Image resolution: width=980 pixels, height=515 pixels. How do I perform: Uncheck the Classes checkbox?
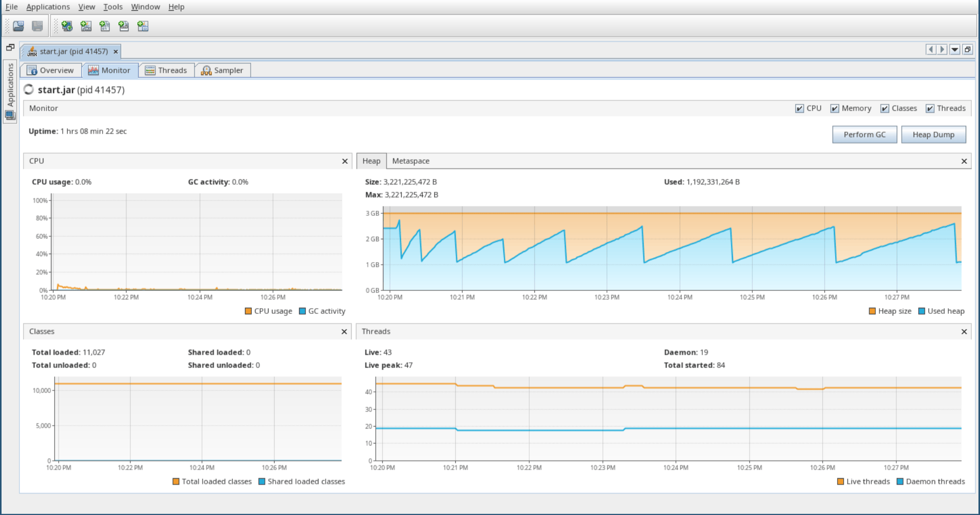[885, 109]
